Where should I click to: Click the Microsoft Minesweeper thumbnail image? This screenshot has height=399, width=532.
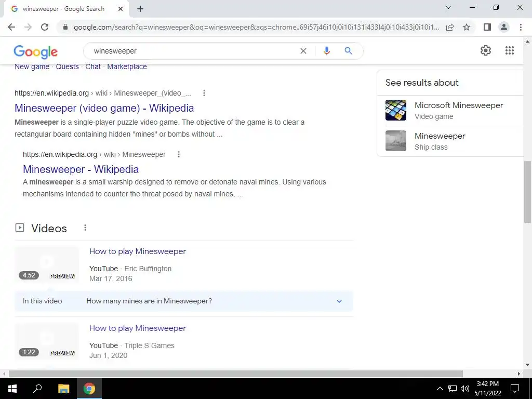pyautogui.click(x=395, y=110)
